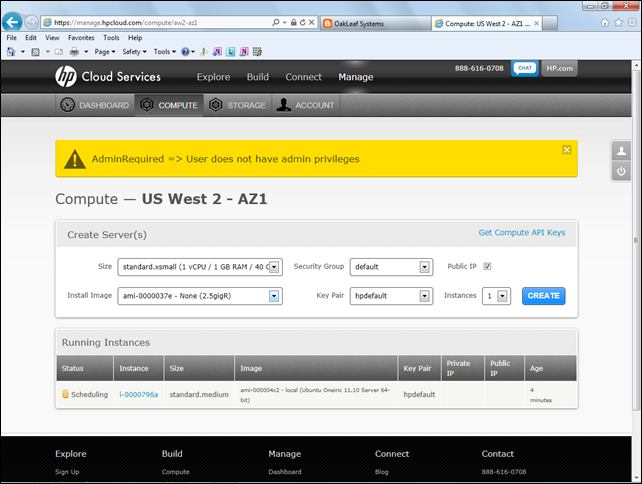Viewport: 642px width, 484px height.
Task: Open browser settings gear icon
Action: pos(632,23)
